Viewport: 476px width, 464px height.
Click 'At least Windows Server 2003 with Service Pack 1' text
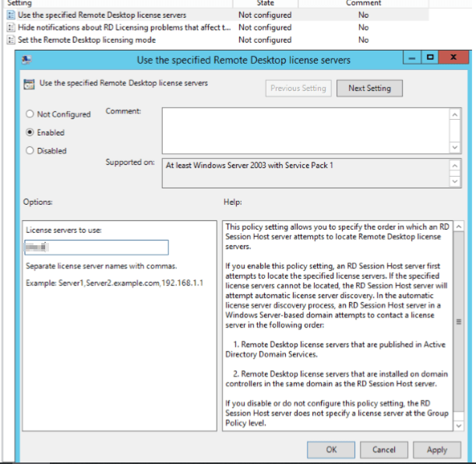point(249,166)
